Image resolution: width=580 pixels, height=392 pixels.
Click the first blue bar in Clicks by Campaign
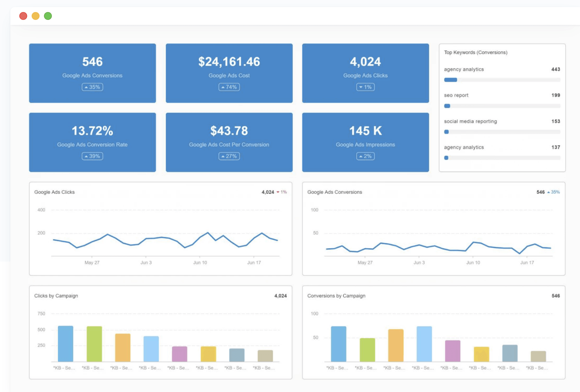click(x=66, y=344)
